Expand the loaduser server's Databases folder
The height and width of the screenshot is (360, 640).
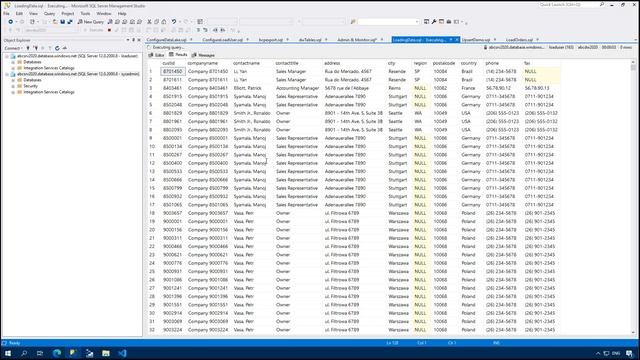(x=13, y=62)
